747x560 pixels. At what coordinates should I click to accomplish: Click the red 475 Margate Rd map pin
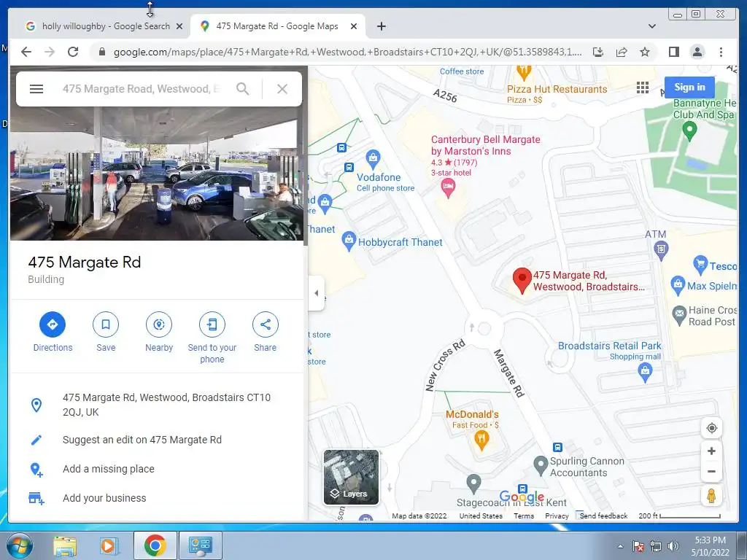(522, 281)
